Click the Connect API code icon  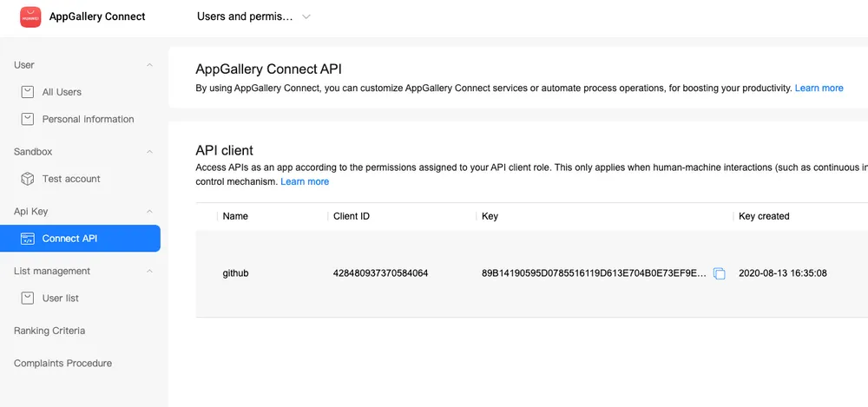(x=27, y=239)
